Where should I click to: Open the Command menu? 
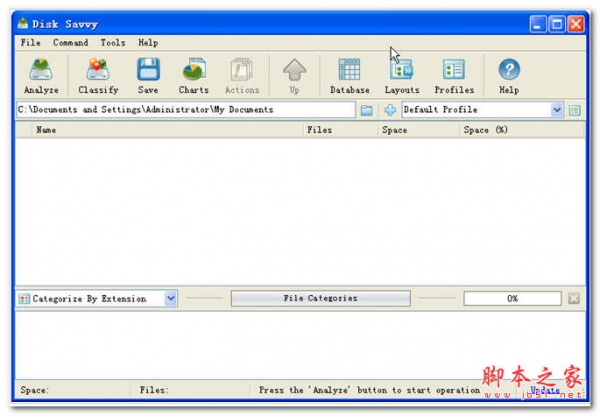(x=70, y=42)
